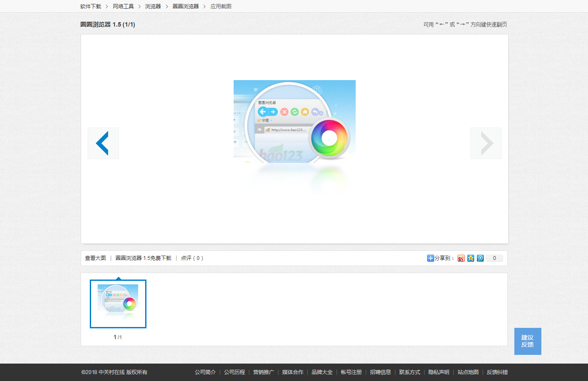Viewport: 588px width, 381px height.
Task: Click the arrow-key paging hint text
Action: point(465,25)
